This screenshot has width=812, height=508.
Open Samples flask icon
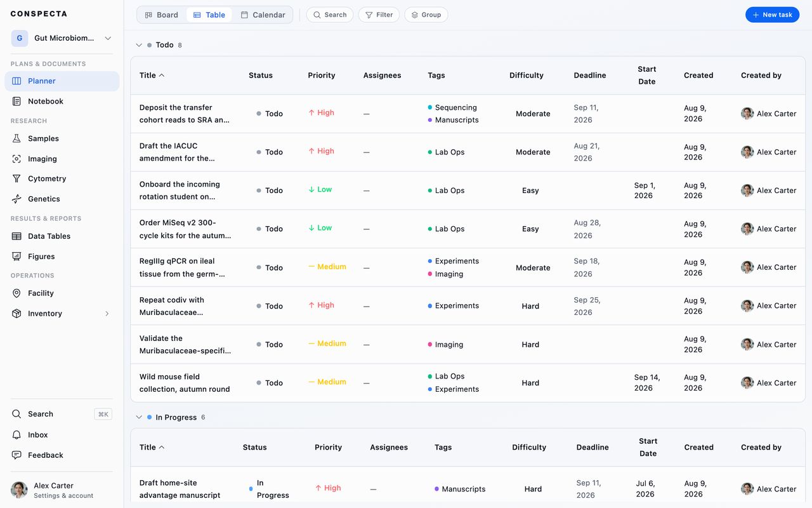click(x=16, y=138)
